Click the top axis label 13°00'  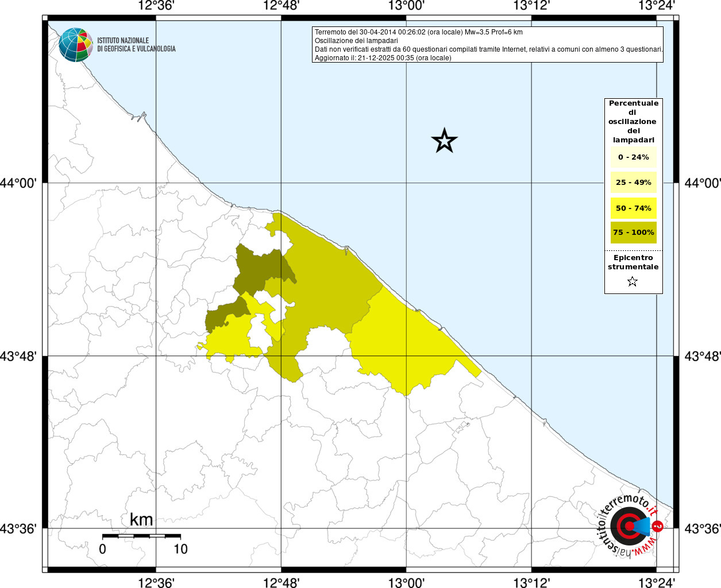(x=406, y=6)
